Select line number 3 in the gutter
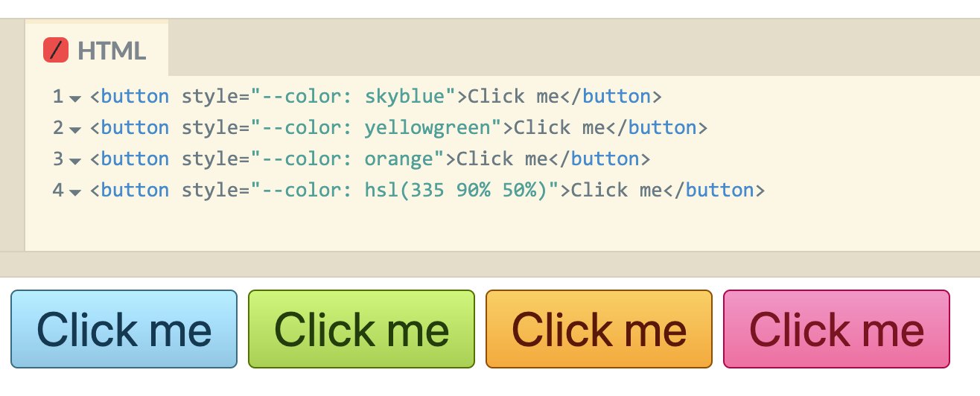Viewport: 980px width, 396px height. [x=58, y=159]
